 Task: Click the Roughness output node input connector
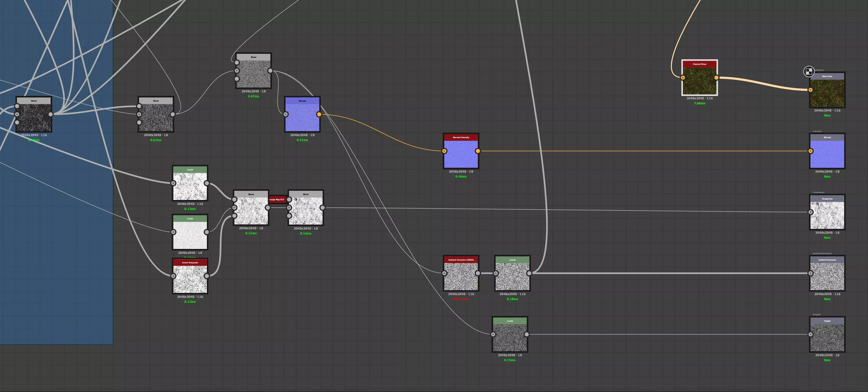click(x=810, y=212)
